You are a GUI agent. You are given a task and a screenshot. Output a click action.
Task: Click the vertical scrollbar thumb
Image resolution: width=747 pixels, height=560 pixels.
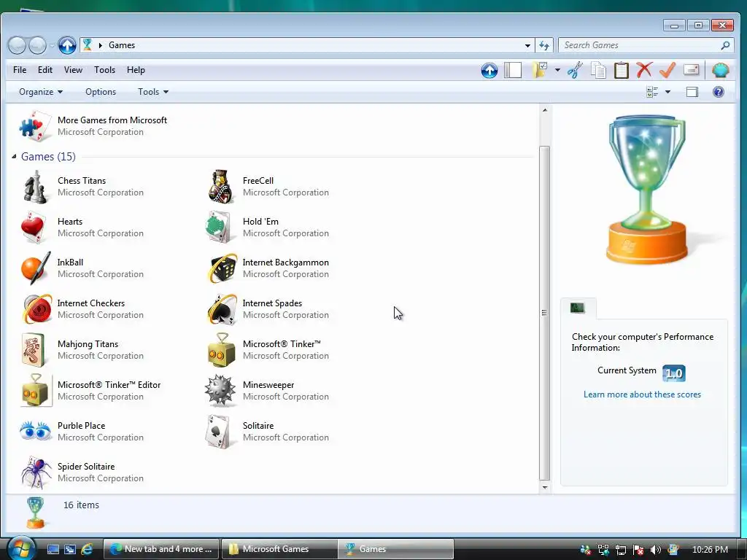coord(544,313)
